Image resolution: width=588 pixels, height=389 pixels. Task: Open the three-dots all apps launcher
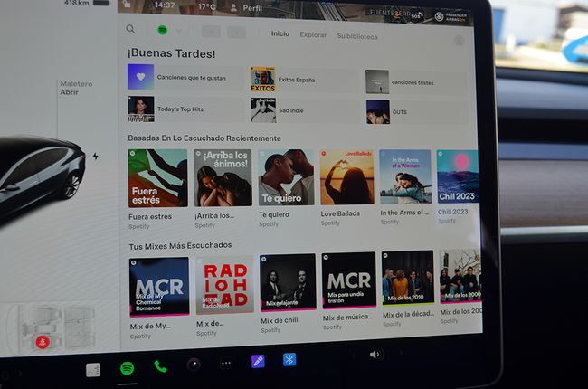pyautogui.click(x=226, y=363)
